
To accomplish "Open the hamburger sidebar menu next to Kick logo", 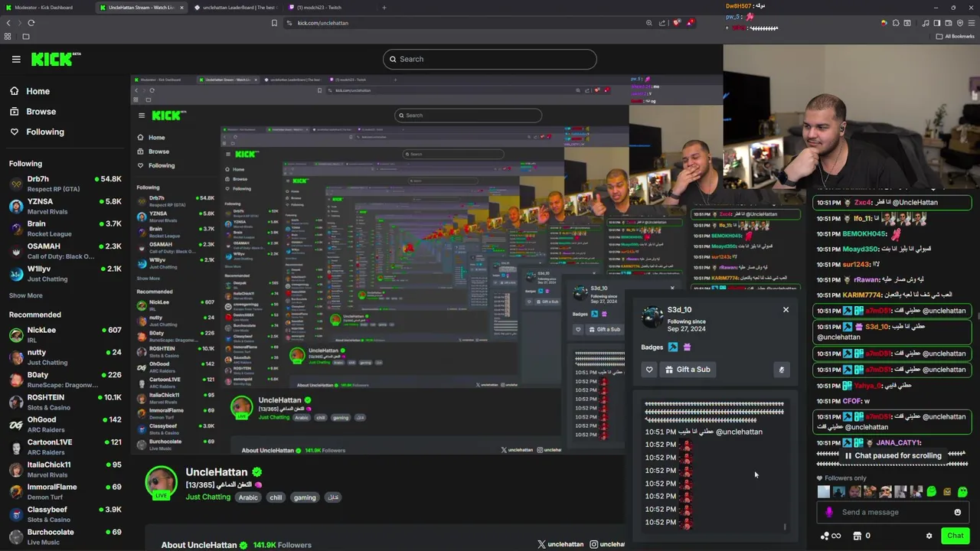I will pos(16,59).
